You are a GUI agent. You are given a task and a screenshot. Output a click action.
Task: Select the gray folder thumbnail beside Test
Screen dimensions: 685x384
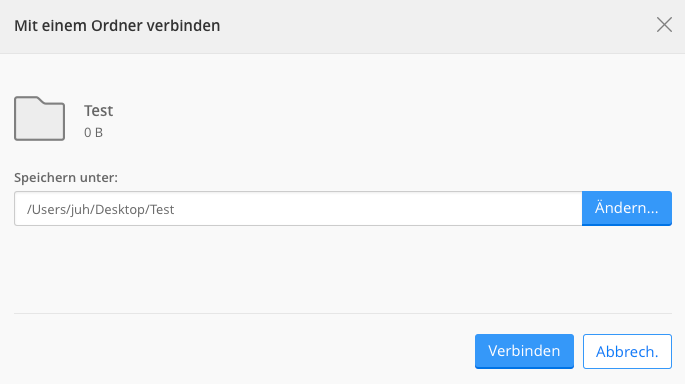tap(39, 118)
